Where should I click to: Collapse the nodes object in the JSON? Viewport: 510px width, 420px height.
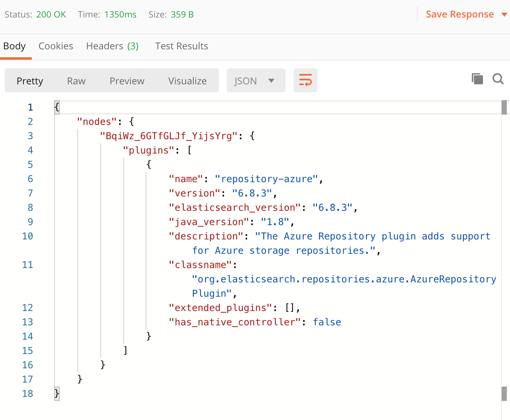pos(131,121)
